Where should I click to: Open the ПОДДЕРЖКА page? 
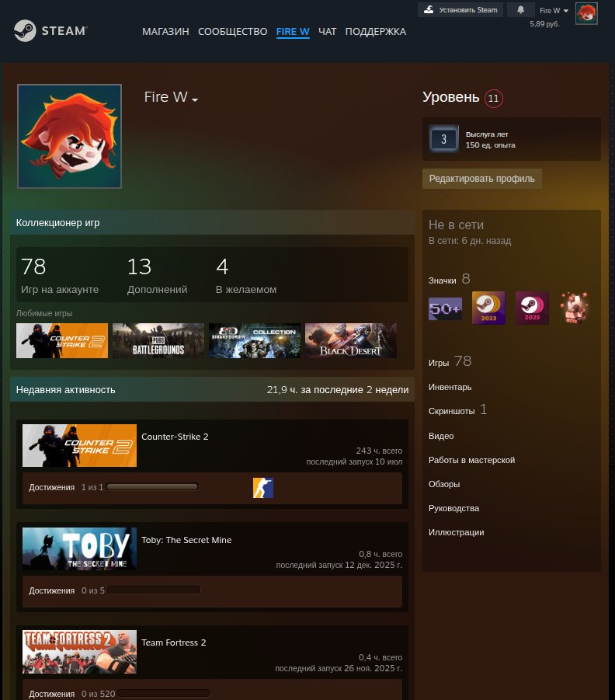click(376, 32)
